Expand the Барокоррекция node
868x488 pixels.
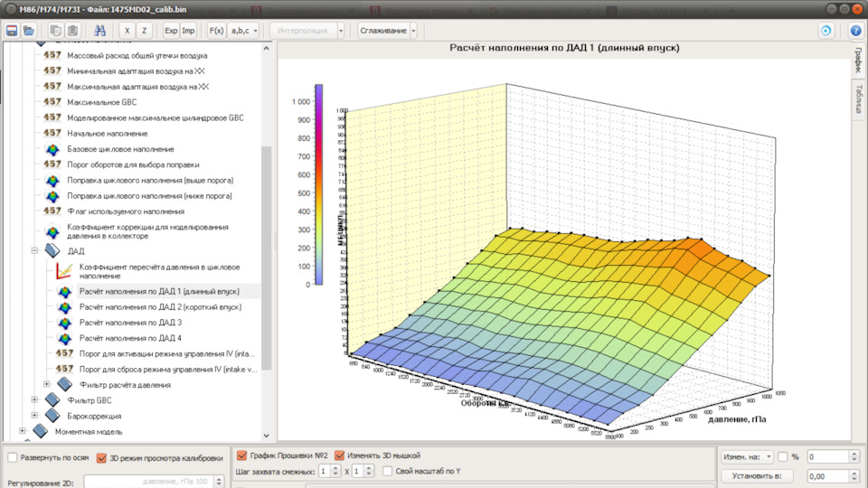point(34,415)
